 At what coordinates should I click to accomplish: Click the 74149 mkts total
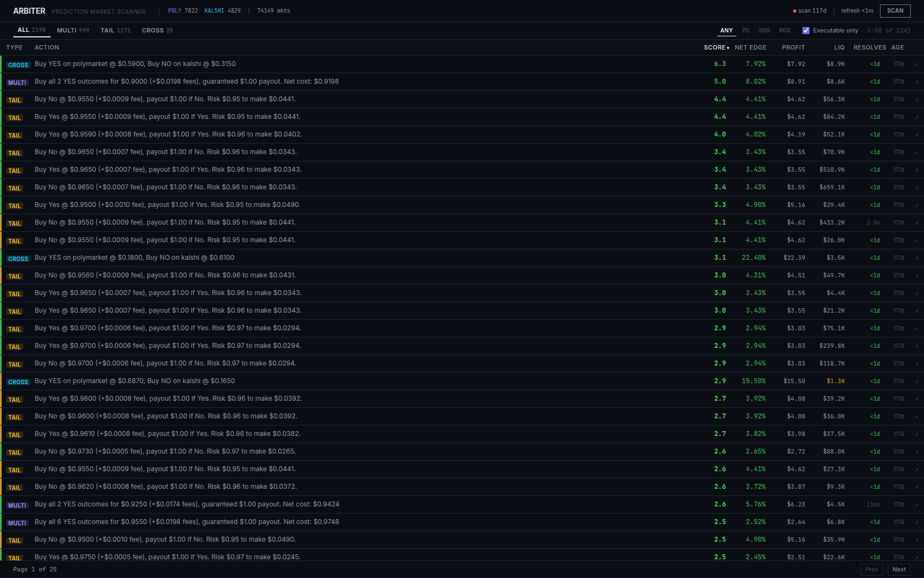[x=273, y=10]
